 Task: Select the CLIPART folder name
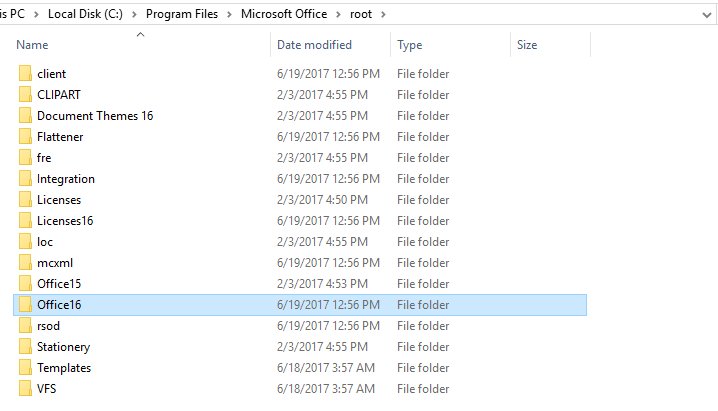point(59,95)
